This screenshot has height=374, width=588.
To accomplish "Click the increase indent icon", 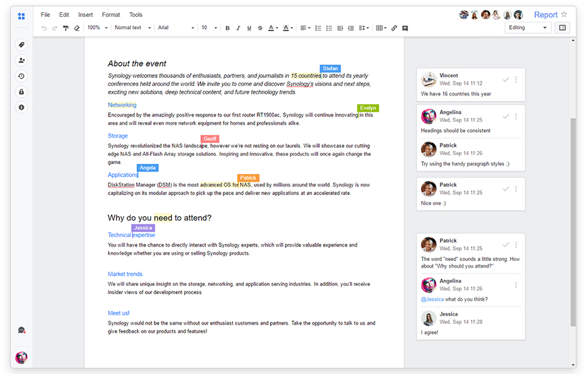I will [x=350, y=28].
